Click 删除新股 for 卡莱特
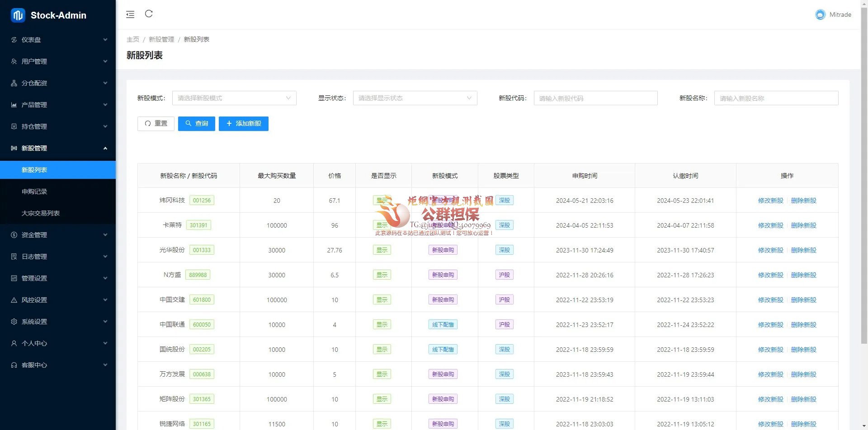 [x=803, y=225]
